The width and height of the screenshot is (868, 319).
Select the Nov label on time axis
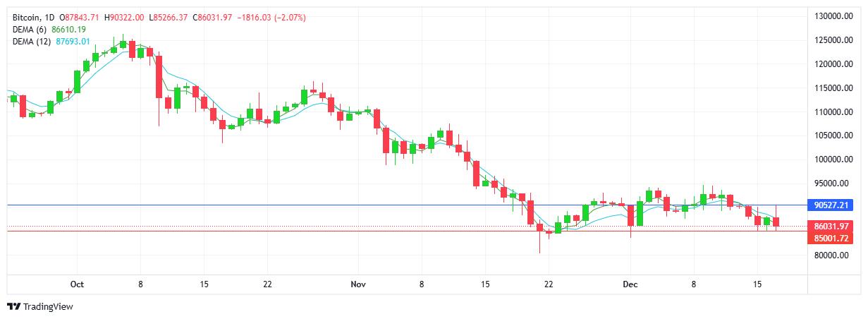point(357,284)
